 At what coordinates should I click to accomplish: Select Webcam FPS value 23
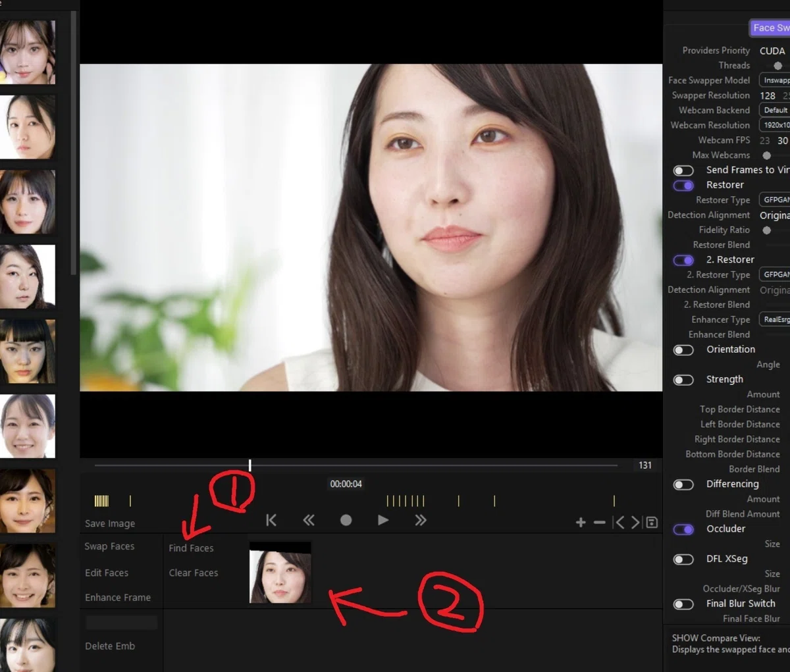click(764, 140)
